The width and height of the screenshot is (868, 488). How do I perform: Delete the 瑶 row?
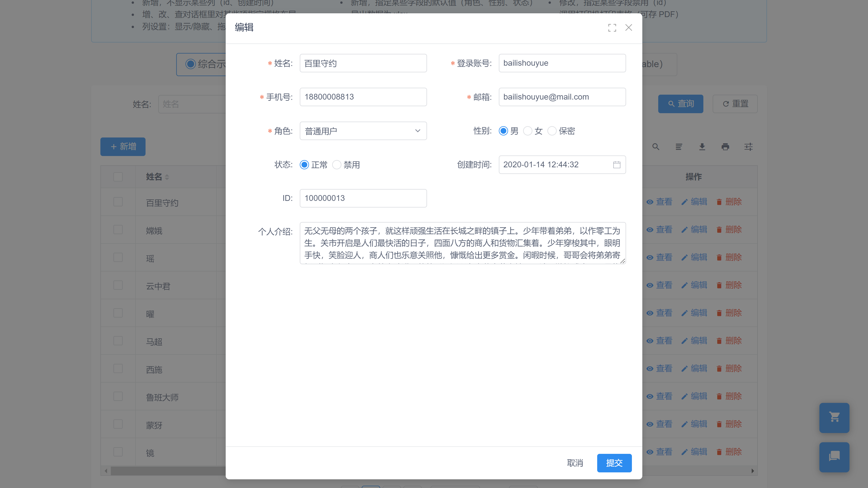coord(729,258)
